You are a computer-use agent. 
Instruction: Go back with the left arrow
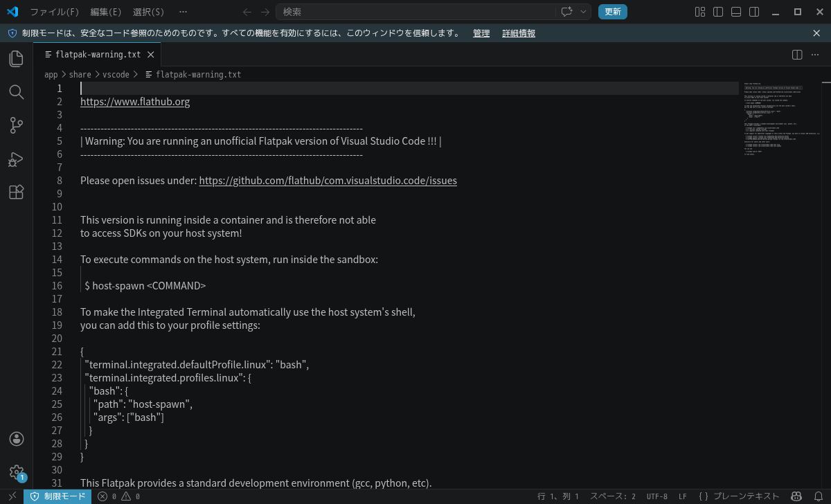pos(247,12)
